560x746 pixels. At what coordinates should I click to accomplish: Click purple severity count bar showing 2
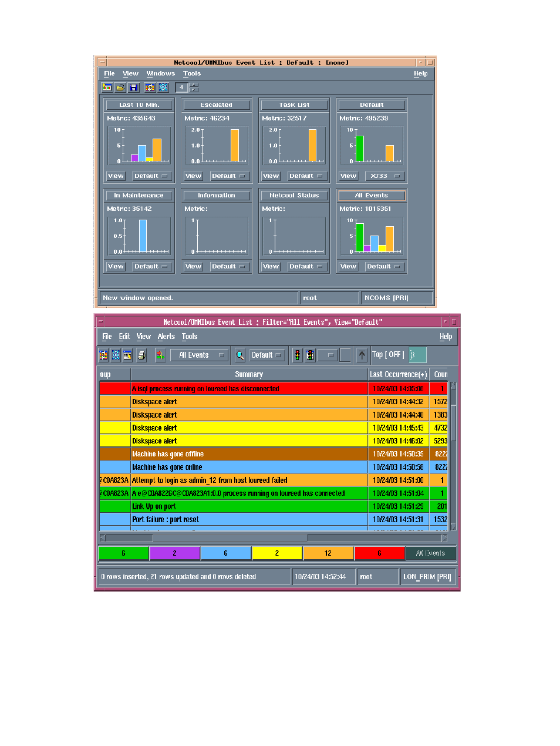coord(175,553)
